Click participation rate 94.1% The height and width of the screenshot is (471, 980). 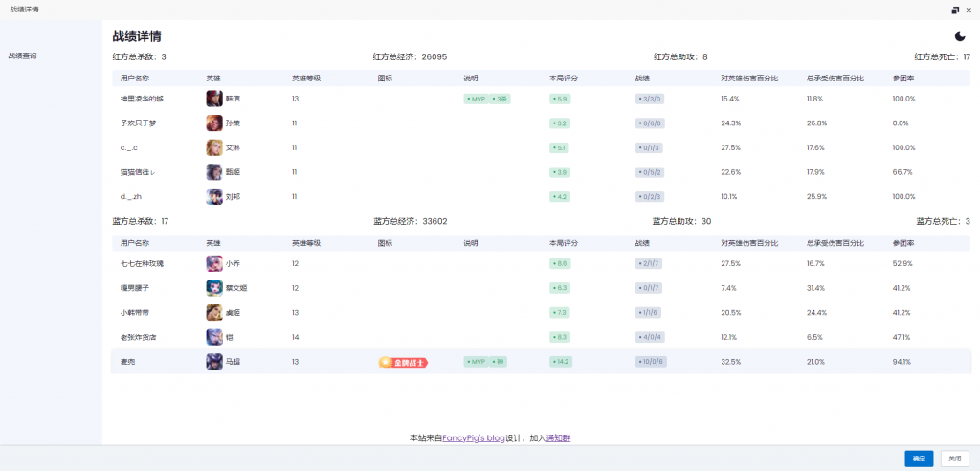point(902,362)
